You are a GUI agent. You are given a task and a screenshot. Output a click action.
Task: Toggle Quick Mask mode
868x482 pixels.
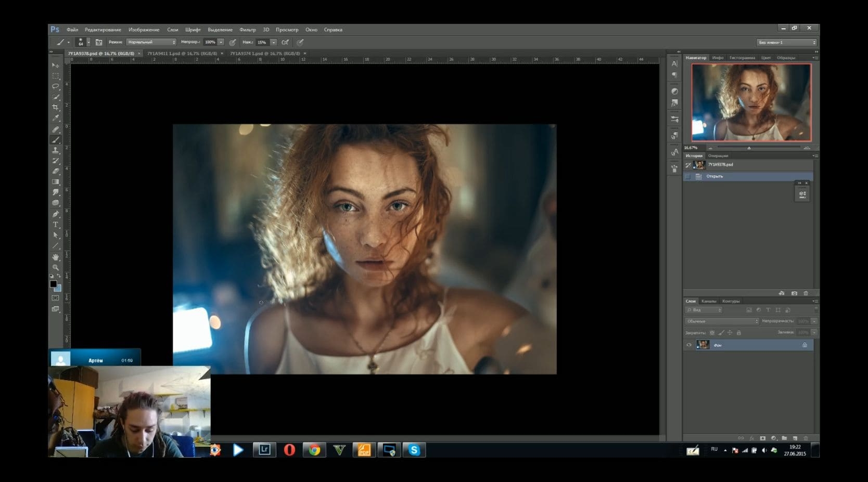(55, 298)
